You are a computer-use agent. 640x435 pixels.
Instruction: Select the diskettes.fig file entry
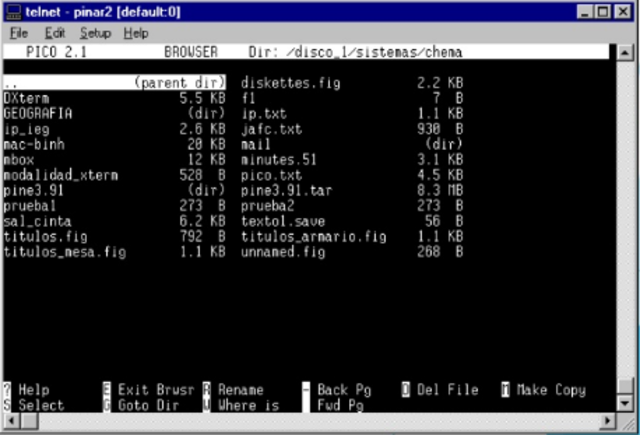(352, 83)
